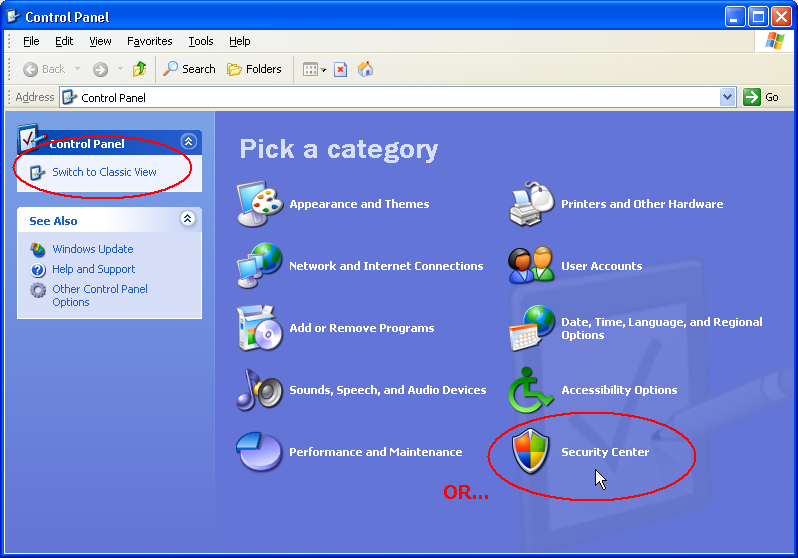Click the Switch to Classic View link

(x=104, y=172)
